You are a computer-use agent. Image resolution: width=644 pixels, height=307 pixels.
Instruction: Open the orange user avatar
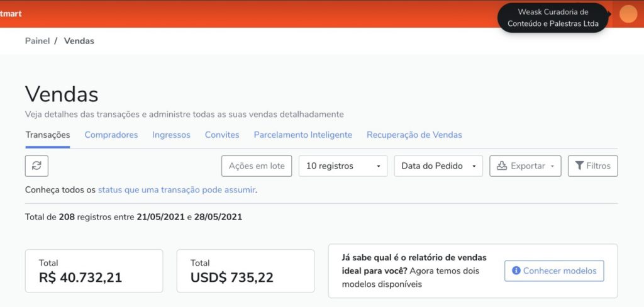point(628,14)
